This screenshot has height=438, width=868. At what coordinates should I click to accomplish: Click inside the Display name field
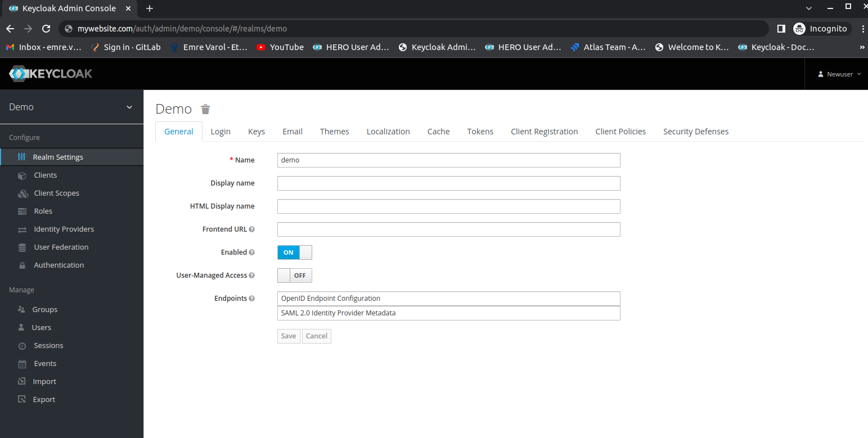(448, 183)
